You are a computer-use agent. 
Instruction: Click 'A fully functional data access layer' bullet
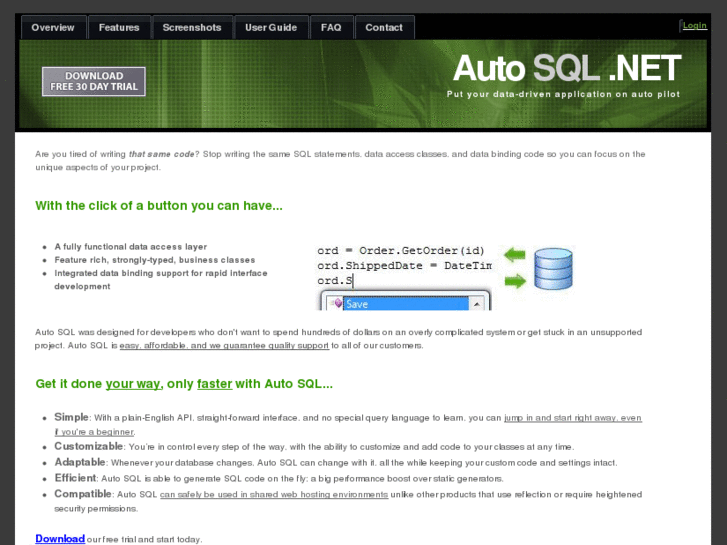pyautogui.click(x=131, y=247)
